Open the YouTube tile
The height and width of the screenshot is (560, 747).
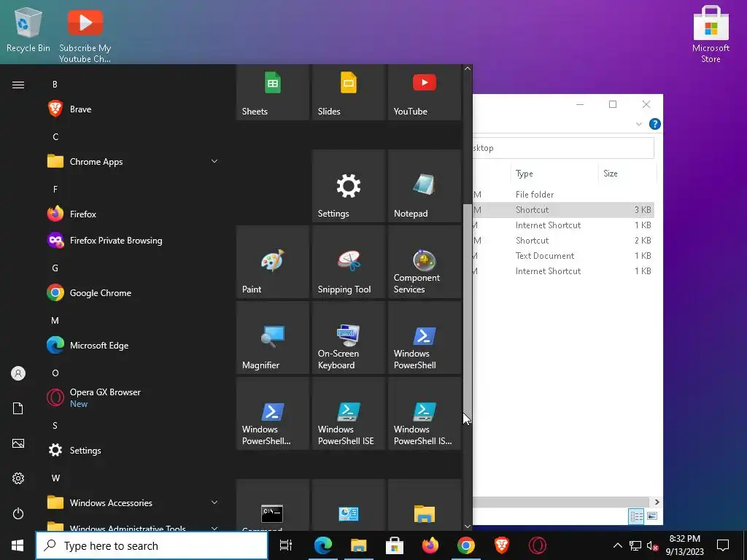(425, 93)
